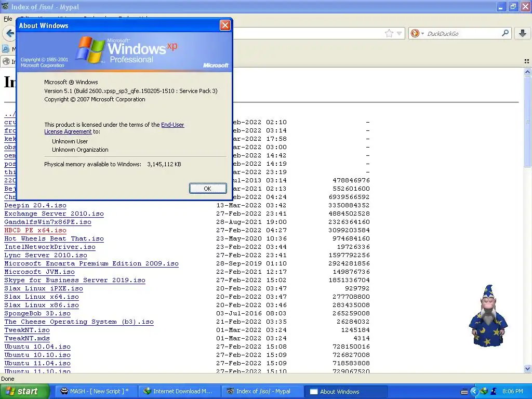Open the Windows Start menu
The width and height of the screenshot is (532, 399).
point(24,391)
